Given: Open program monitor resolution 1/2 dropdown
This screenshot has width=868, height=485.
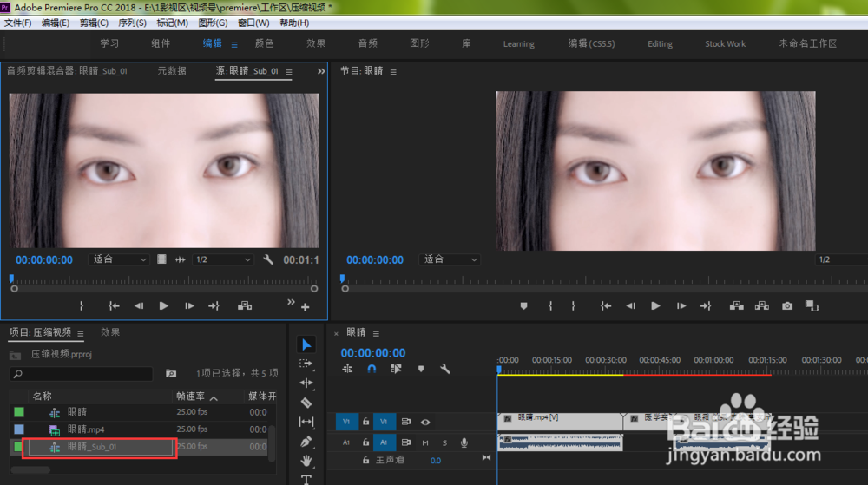Looking at the screenshot, I should pyautogui.click(x=841, y=259).
